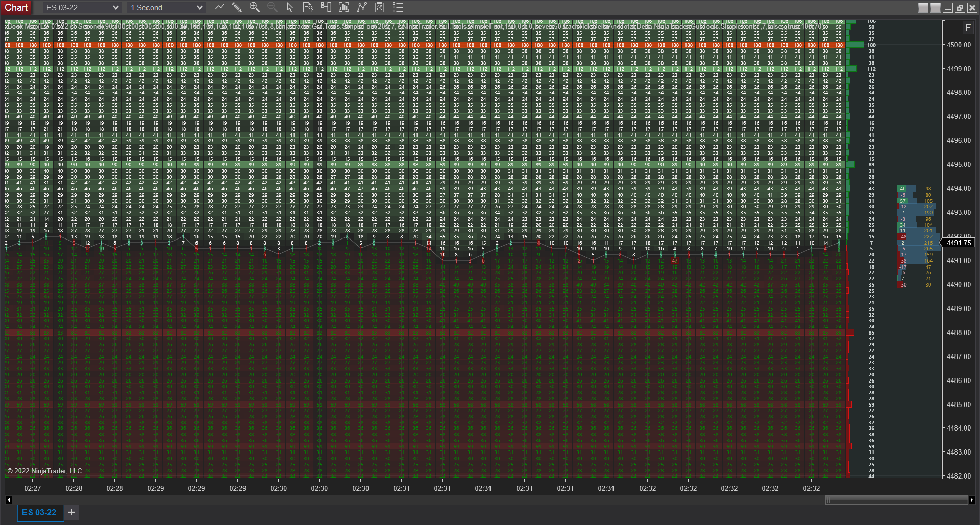
Task: Open chart Properties list icon
Action: click(x=398, y=7)
